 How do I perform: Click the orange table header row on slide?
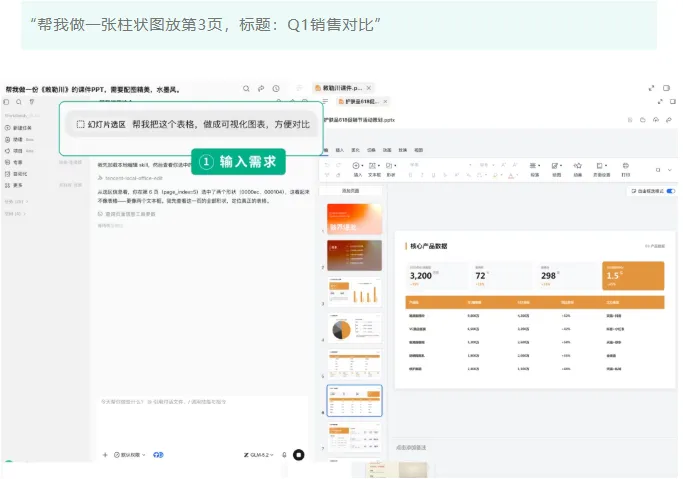tap(535, 302)
